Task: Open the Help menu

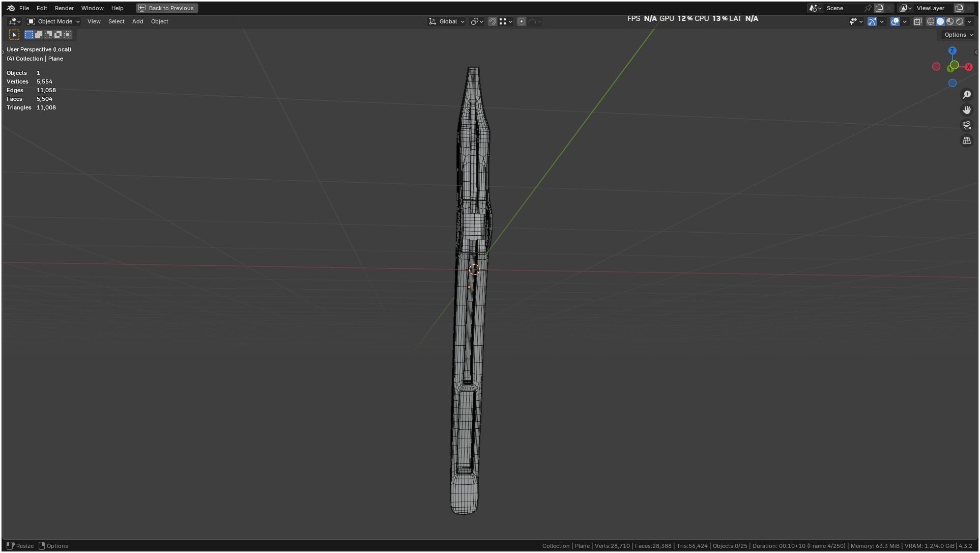Action: point(117,8)
